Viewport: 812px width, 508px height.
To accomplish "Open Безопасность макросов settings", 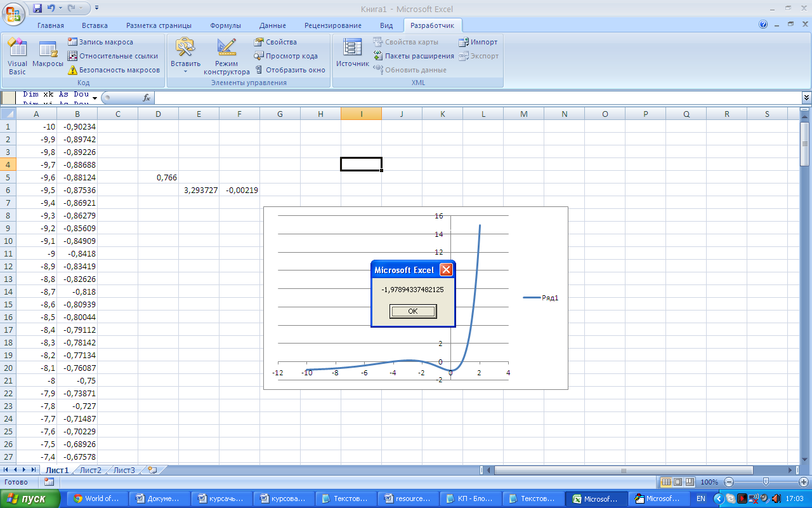I will point(114,70).
